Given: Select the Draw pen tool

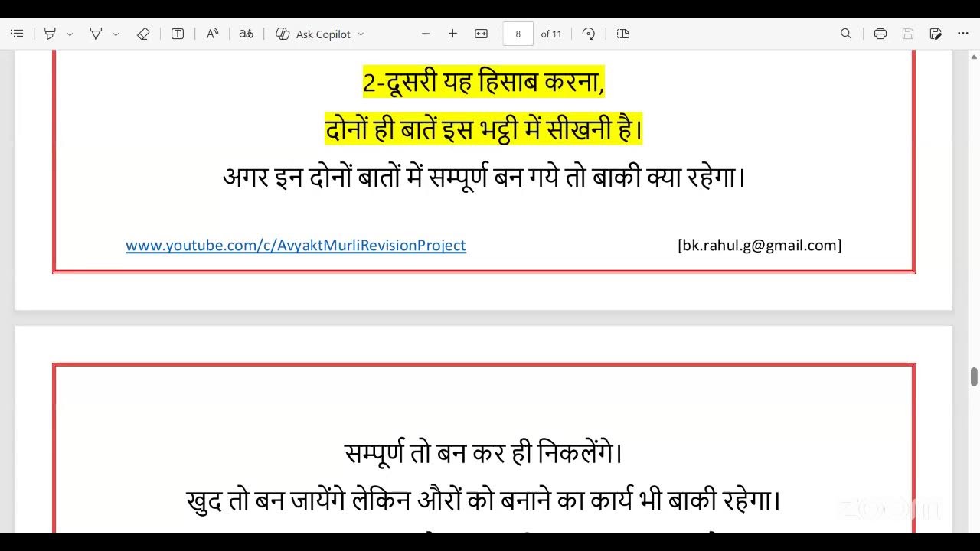Looking at the screenshot, I should (x=96, y=34).
